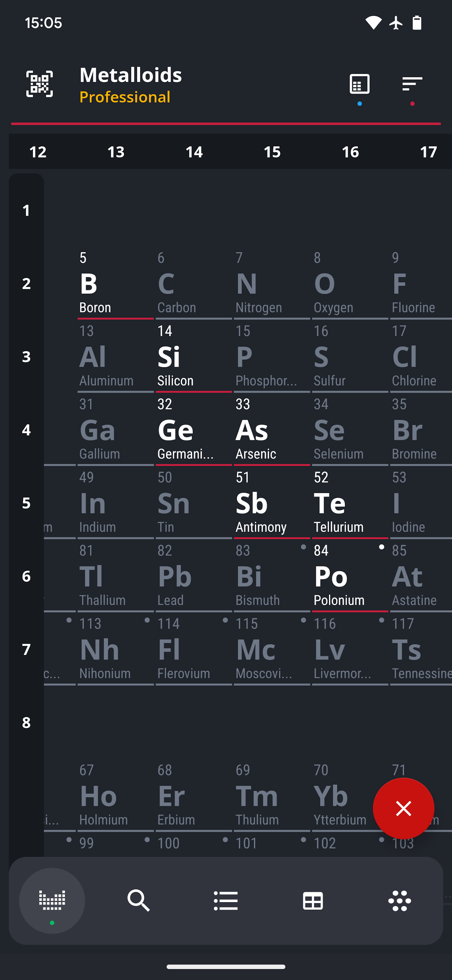Click the period 5 row label
Viewport: 452px width, 980px height.
[x=26, y=503]
